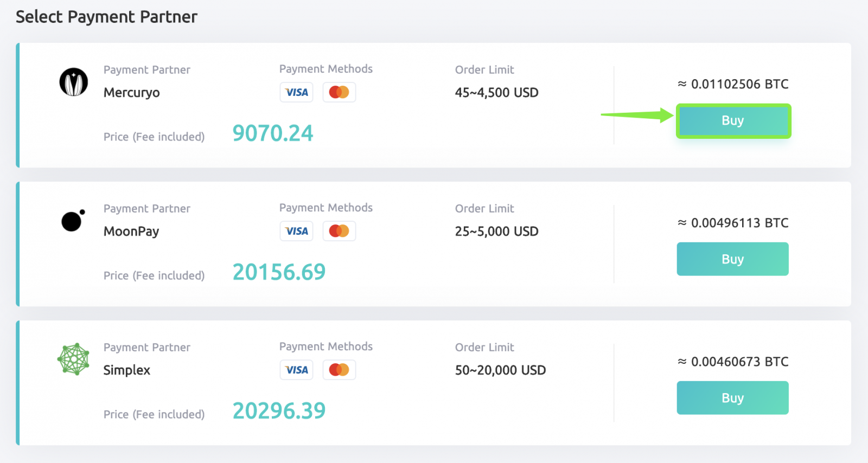Click the MoonPay price 20156.69
The height and width of the screenshot is (463, 868).
pyautogui.click(x=279, y=272)
